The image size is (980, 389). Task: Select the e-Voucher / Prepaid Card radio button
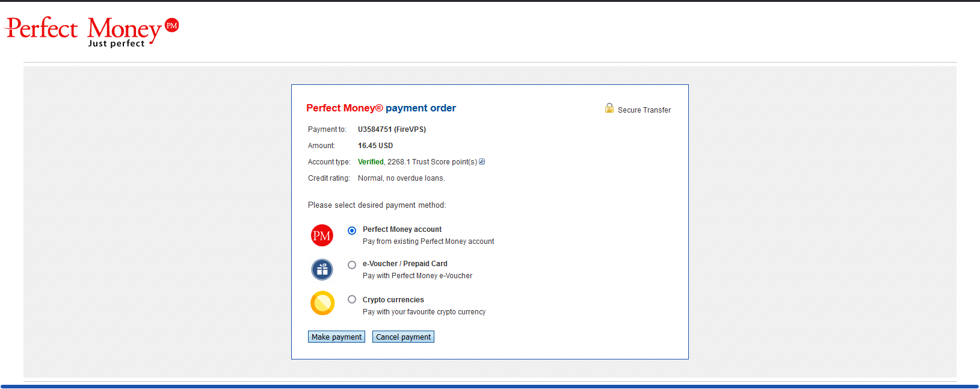tap(352, 265)
